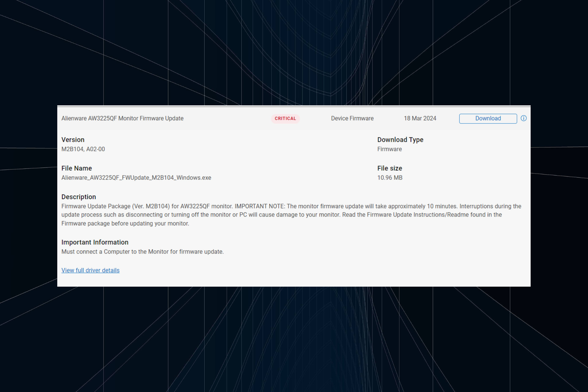Image resolution: width=588 pixels, height=392 pixels.
Task: Click the Device Firmware category text
Action: [x=352, y=119]
